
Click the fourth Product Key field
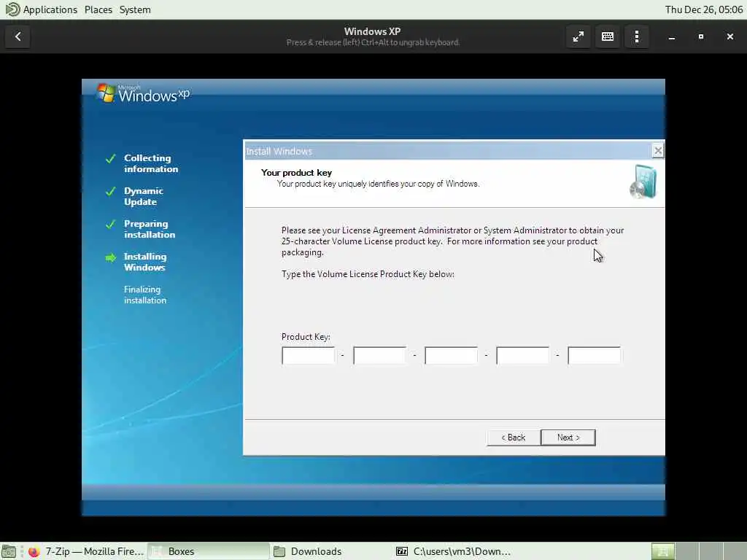click(x=522, y=355)
